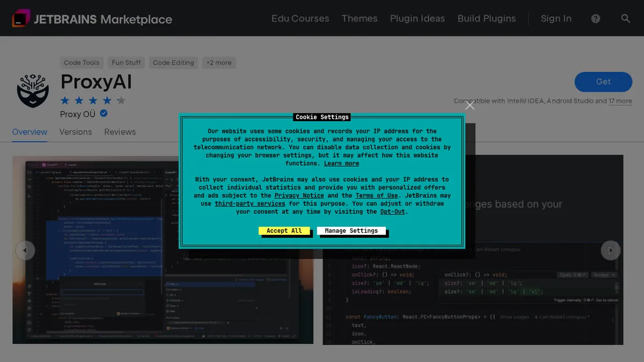Open Manage Settings in the cookie dialog
The image size is (644, 362).
[351, 231]
